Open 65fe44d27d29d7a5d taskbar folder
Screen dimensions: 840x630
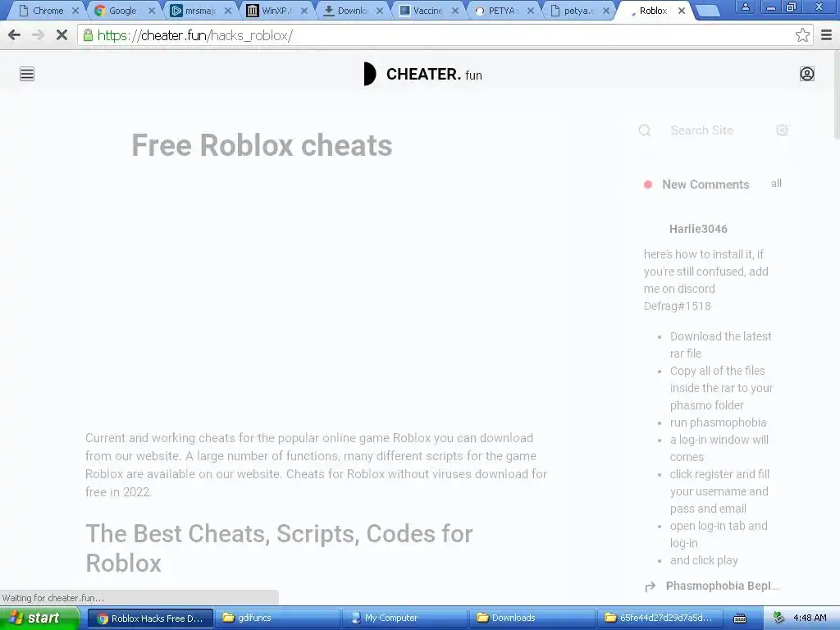pyautogui.click(x=659, y=619)
